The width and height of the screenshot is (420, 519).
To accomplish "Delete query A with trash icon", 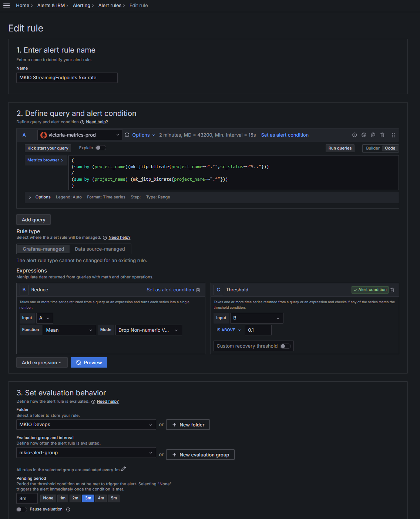I will (x=382, y=135).
